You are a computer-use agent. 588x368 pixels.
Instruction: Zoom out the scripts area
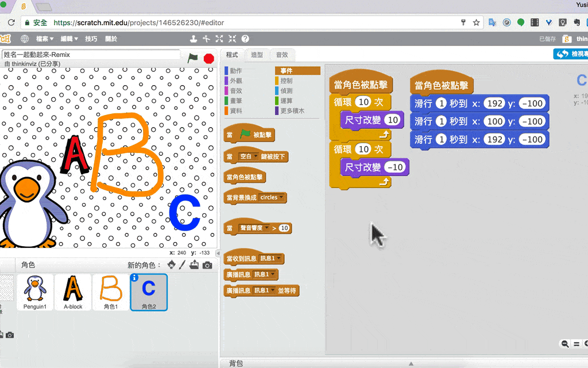coord(565,344)
